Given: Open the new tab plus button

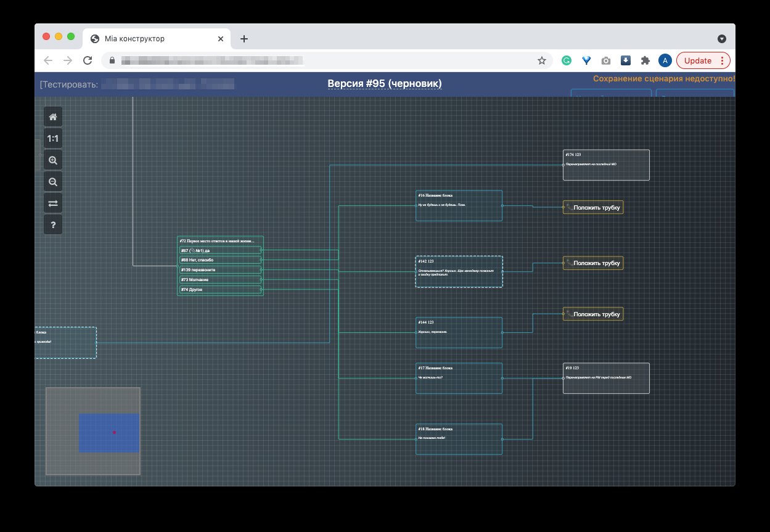Looking at the screenshot, I should (x=244, y=39).
